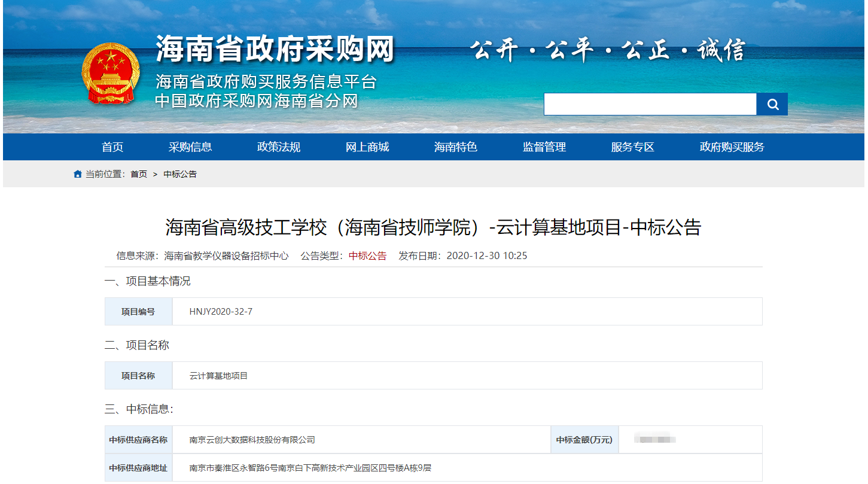Screen dimensions: 868x484
Task: Open the 采购信息 navigation menu
Action: pyautogui.click(x=190, y=147)
